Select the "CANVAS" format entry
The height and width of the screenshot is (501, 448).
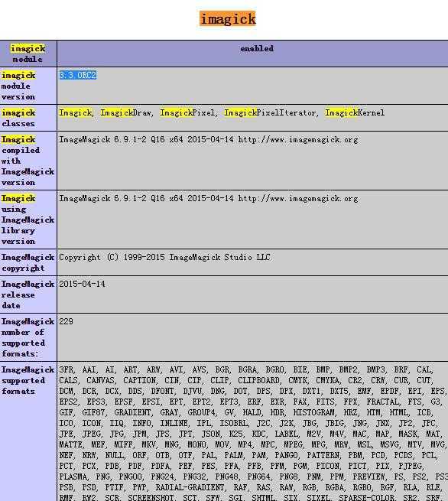coord(100,380)
